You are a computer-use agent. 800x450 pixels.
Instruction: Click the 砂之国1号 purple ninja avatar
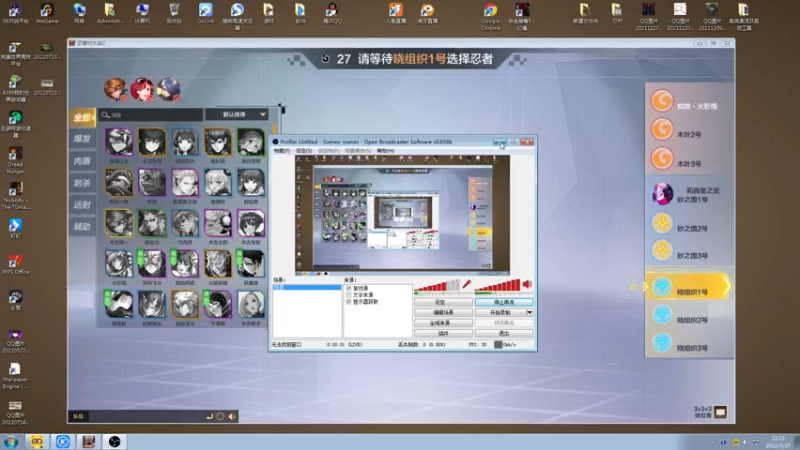[x=662, y=194]
